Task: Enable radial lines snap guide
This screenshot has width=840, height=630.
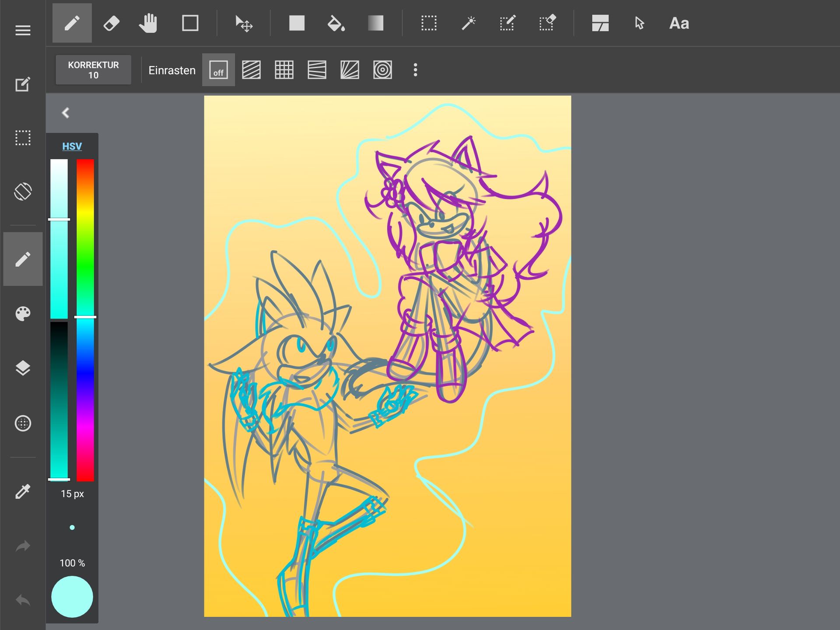Action: [x=350, y=70]
